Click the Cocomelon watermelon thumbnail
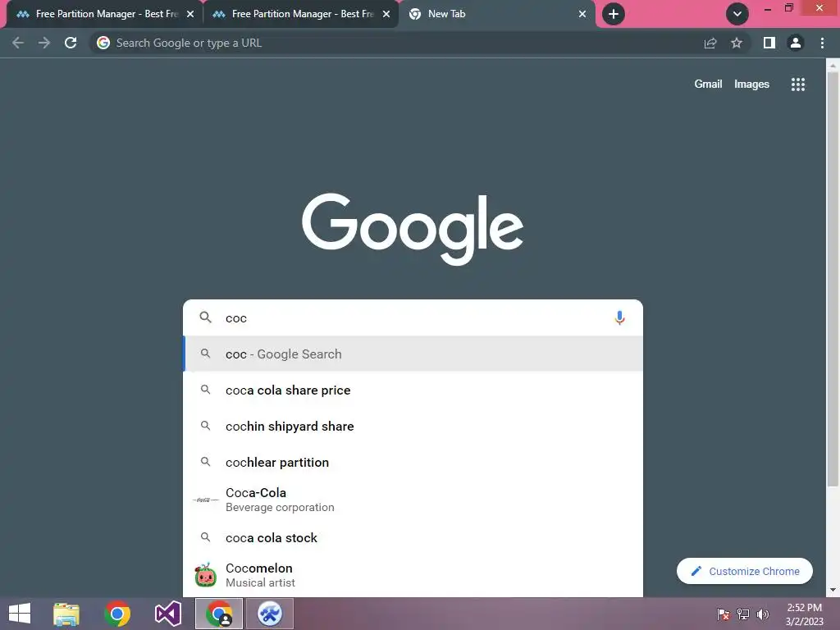 click(x=205, y=575)
